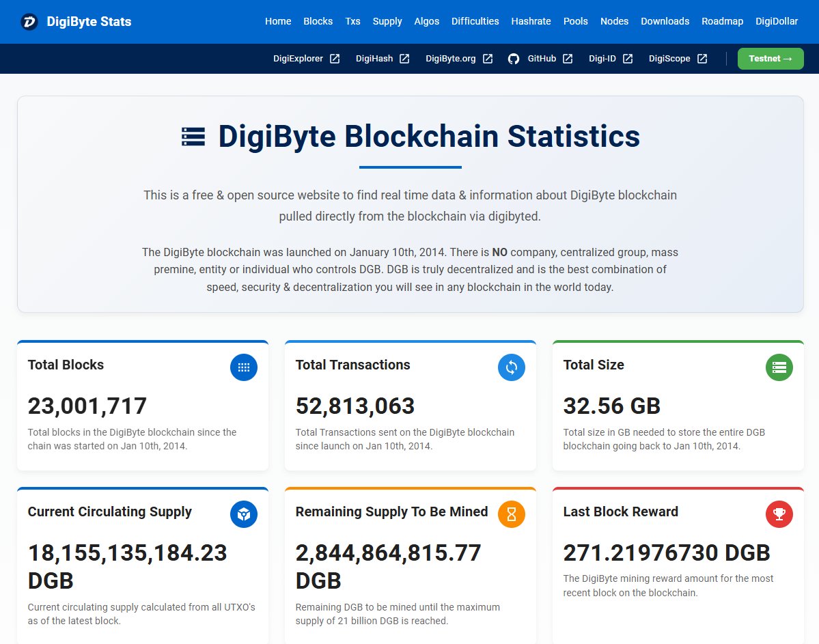This screenshot has width=819, height=644.
Task: Select the Current Circulating Supply title
Action: point(110,512)
